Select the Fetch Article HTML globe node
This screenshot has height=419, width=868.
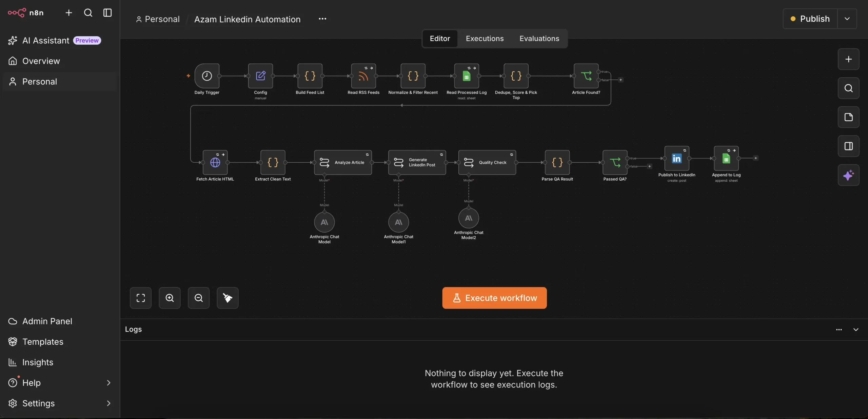215,162
